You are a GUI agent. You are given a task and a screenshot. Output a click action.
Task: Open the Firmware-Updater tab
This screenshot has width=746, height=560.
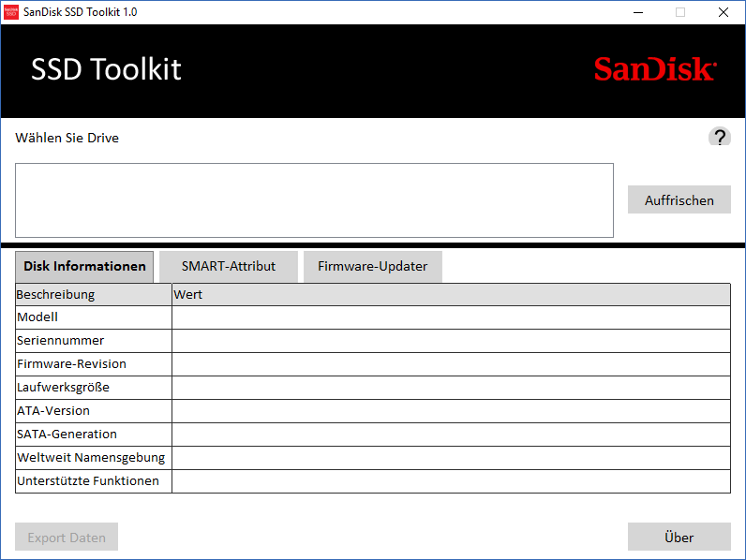tap(372, 266)
